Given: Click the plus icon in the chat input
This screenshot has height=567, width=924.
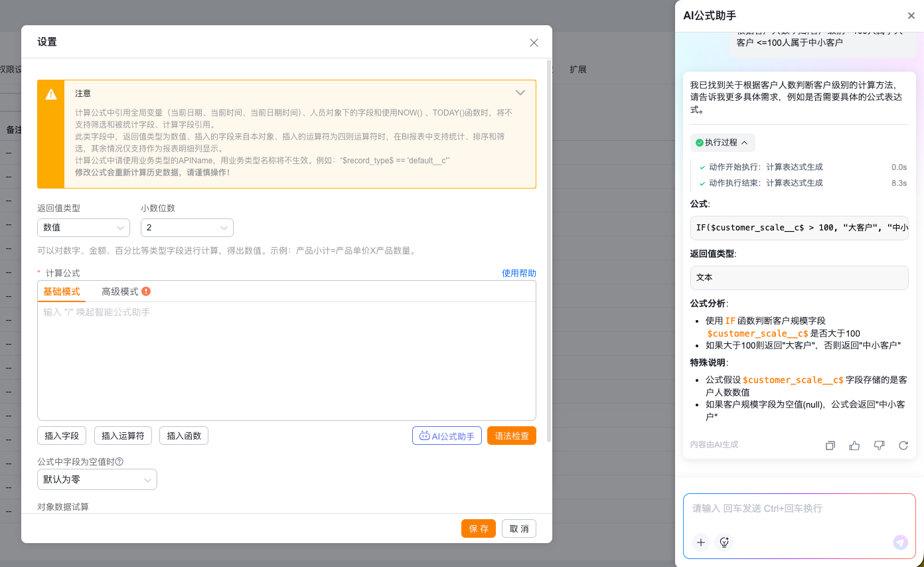Looking at the screenshot, I should coord(701,542).
